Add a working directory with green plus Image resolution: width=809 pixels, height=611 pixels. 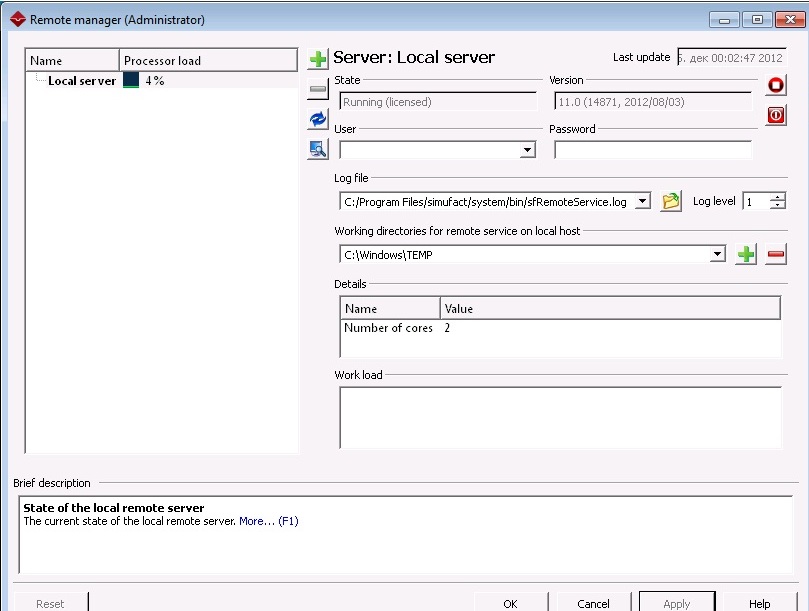pos(746,255)
